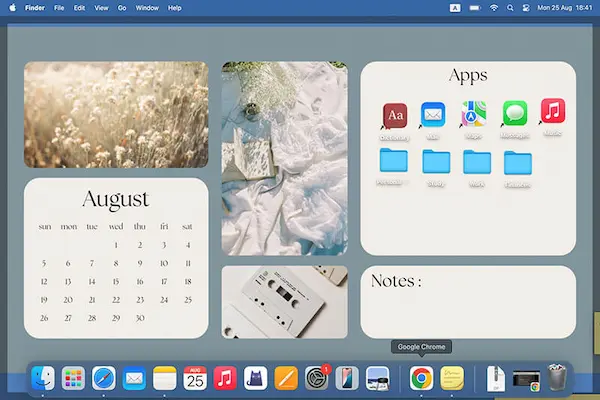Check the battery status icon
The height and width of the screenshot is (400, 600).
pyautogui.click(x=474, y=8)
